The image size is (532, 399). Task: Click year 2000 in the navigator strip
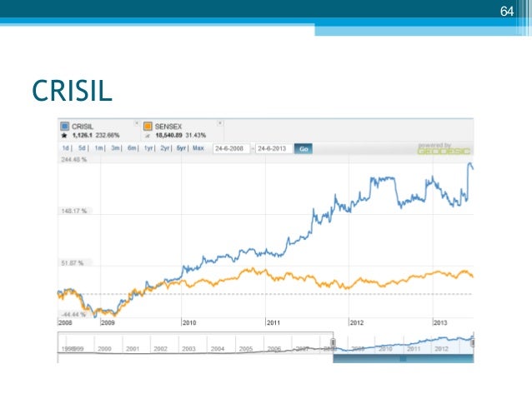pyautogui.click(x=104, y=349)
